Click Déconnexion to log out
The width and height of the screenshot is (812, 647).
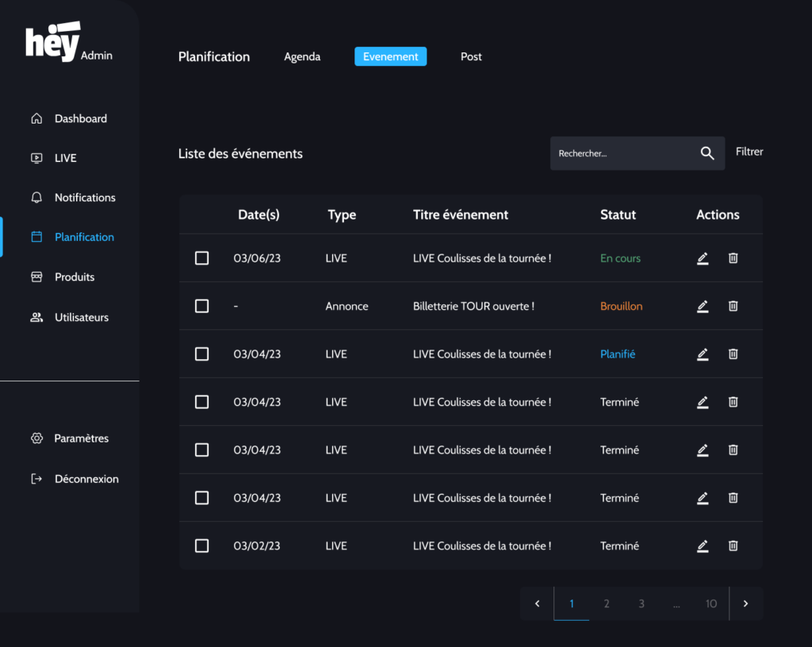click(86, 479)
